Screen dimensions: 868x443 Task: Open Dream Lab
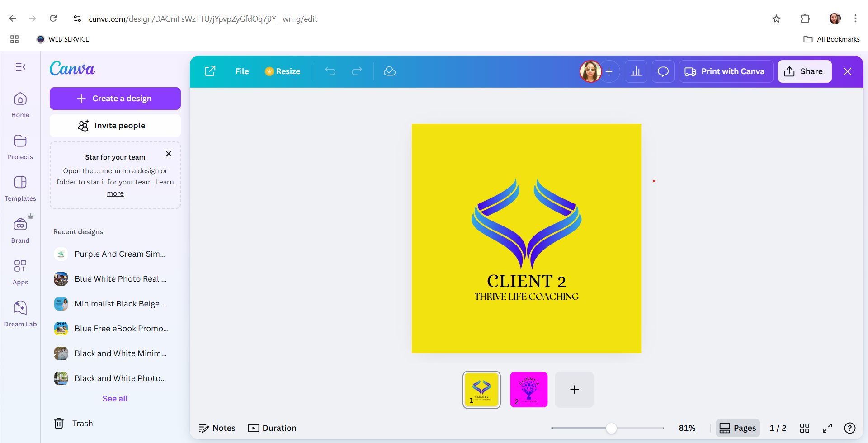point(20,314)
